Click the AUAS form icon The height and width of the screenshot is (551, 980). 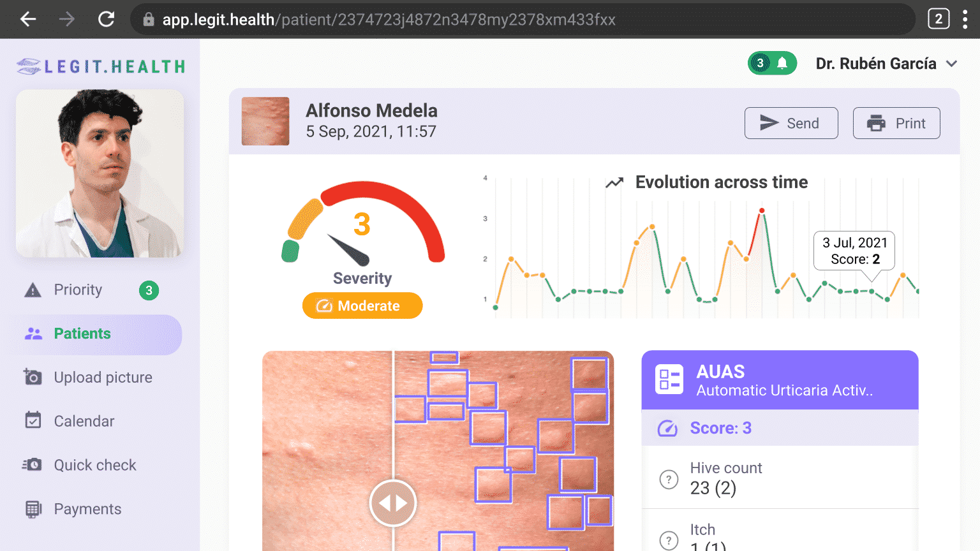pyautogui.click(x=669, y=379)
